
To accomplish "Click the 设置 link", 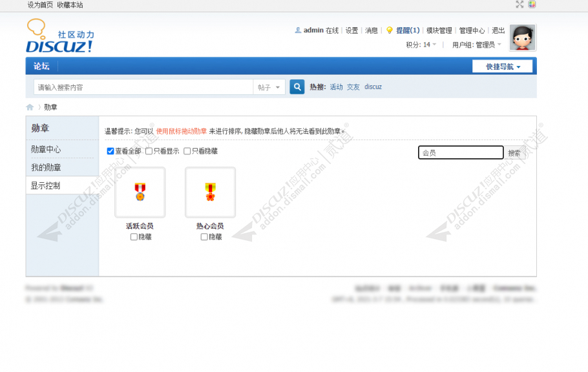I will point(352,30).
